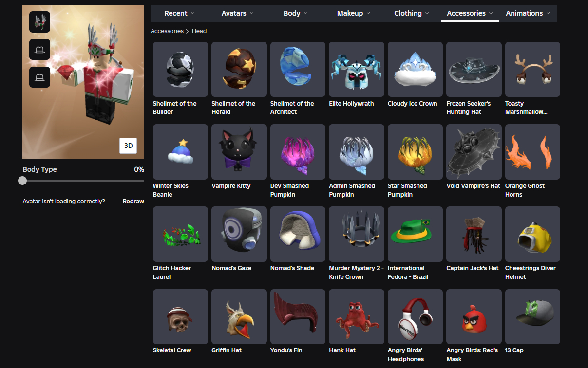Equip the Void Vampire's Hat
This screenshot has height=368, width=588.
(x=474, y=151)
